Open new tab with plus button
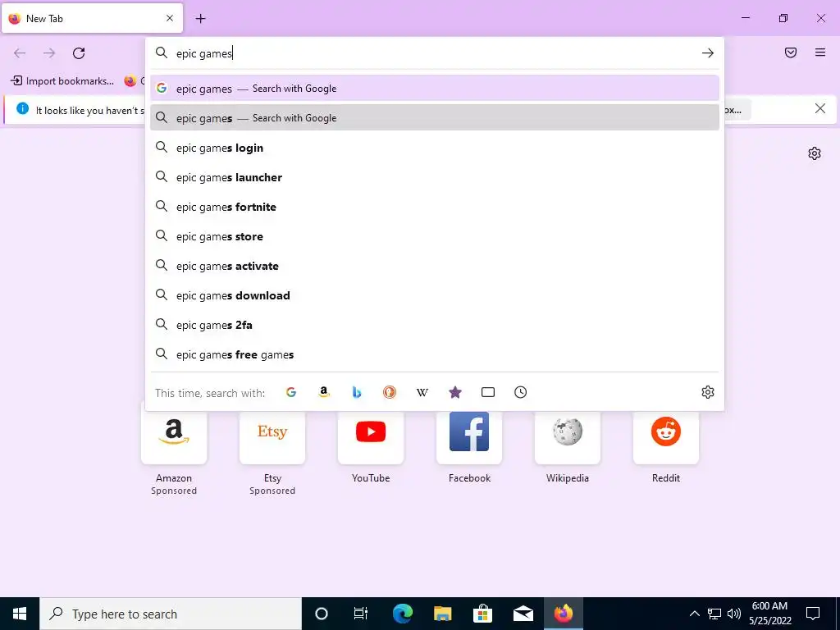Viewport: 840px width, 630px height. pos(200,18)
